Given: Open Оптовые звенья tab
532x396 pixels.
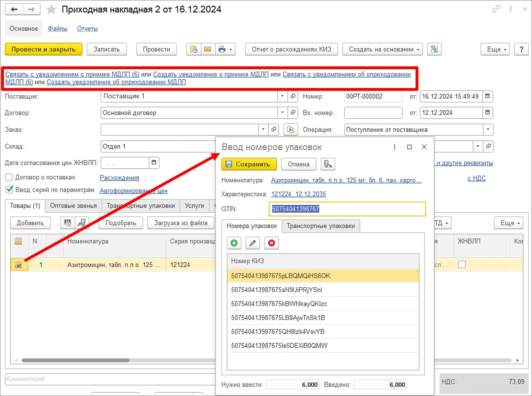Looking at the screenshot, I should tap(73, 206).
